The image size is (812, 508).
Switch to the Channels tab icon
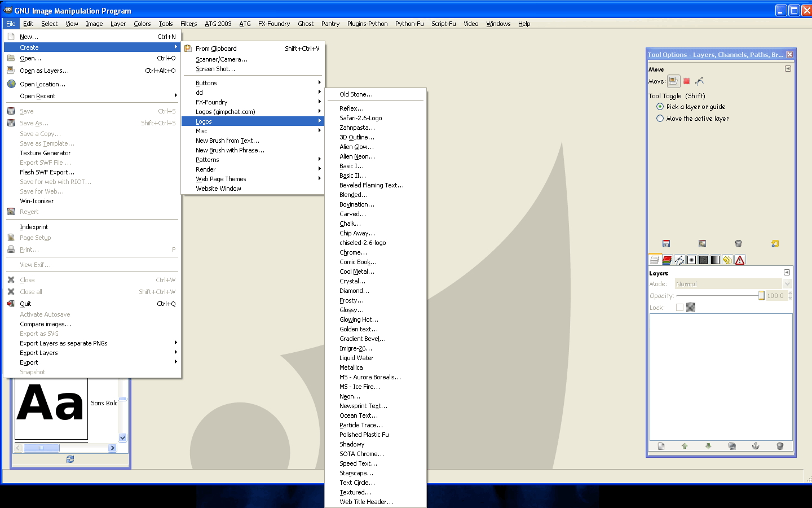click(x=667, y=260)
